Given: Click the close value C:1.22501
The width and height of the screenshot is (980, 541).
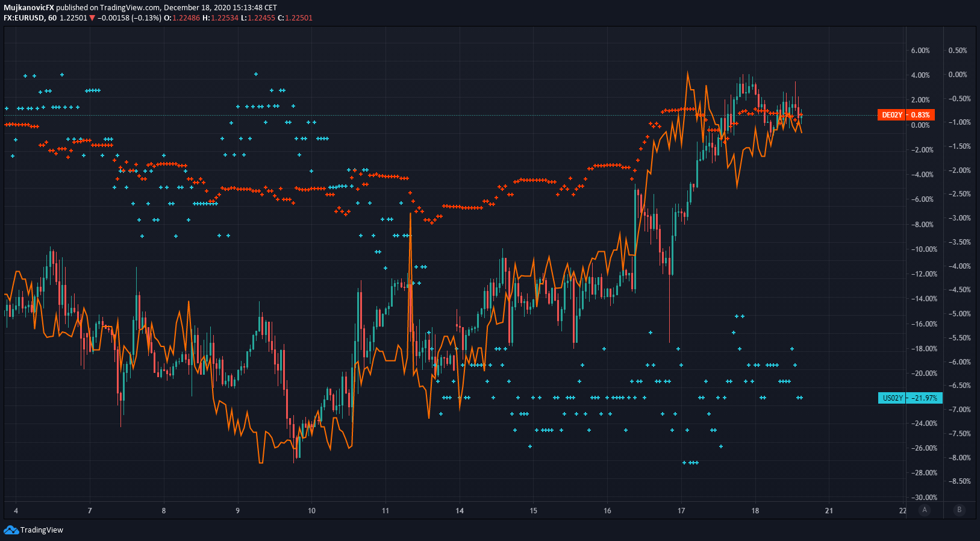Looking at the screenshot, I should [x=295, y=18].
